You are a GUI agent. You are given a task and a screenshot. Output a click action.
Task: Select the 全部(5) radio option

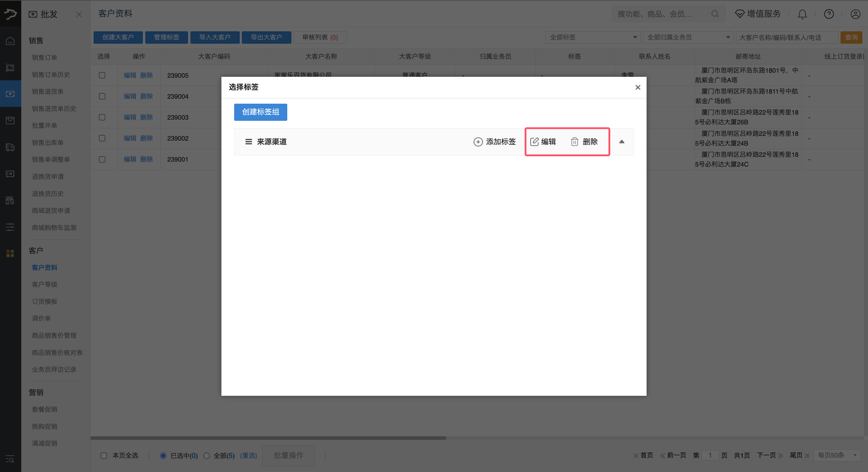coord(207,455)
